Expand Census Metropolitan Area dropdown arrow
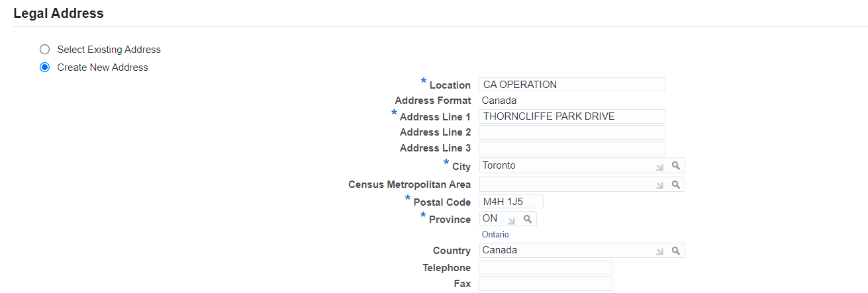 tap(660, 185)
